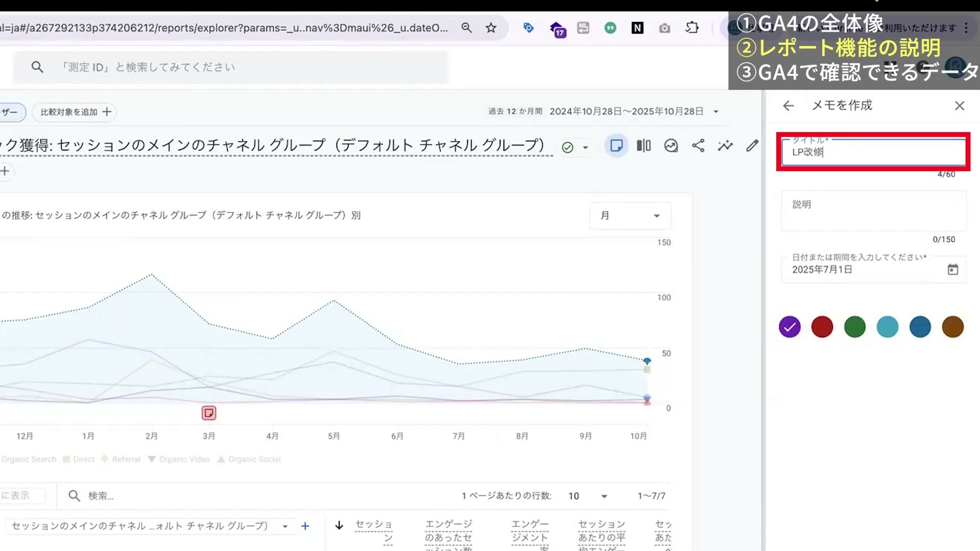The height and width of the screenshot is (551, 980).
Task: Open the comparison edit columns icon
Action: coord(644,145)
